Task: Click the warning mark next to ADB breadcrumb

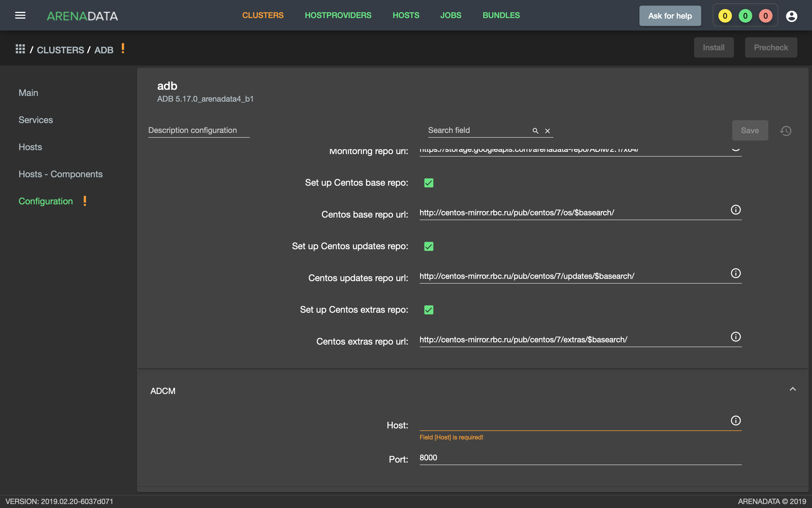Action: pyautogui.click(x=123, y=48)
